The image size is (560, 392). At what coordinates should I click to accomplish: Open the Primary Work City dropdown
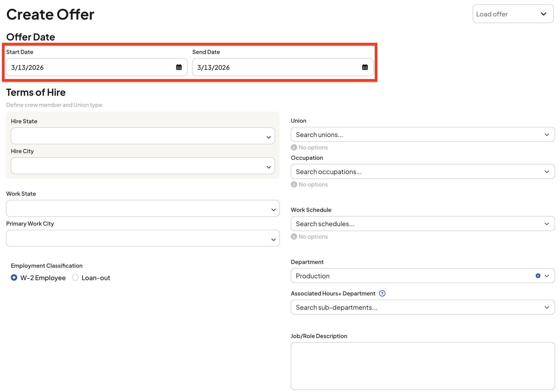point(143,238)
